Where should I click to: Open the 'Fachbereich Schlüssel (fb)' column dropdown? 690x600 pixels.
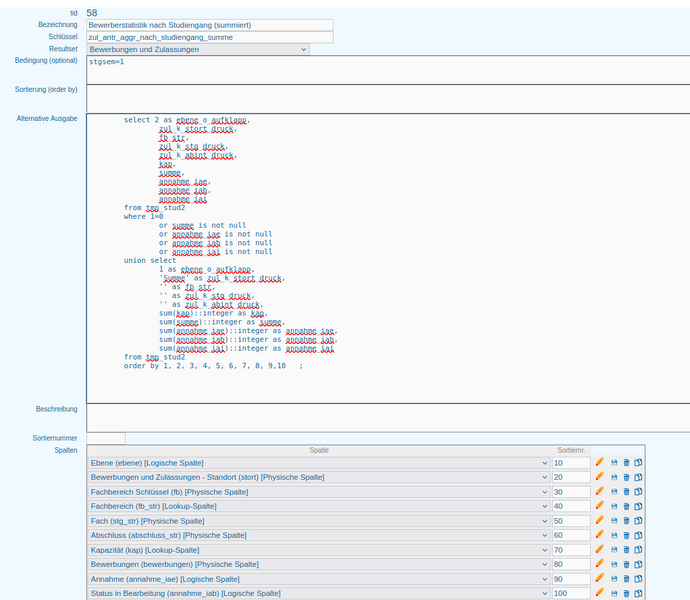319,492
